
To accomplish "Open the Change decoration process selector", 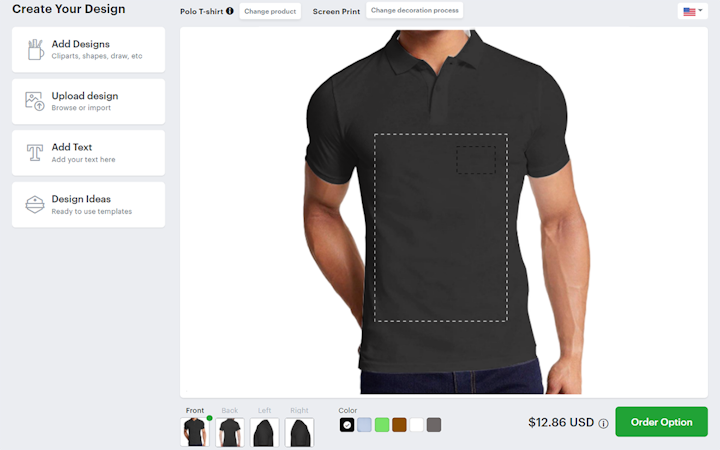I will click(x=415, y=10).
